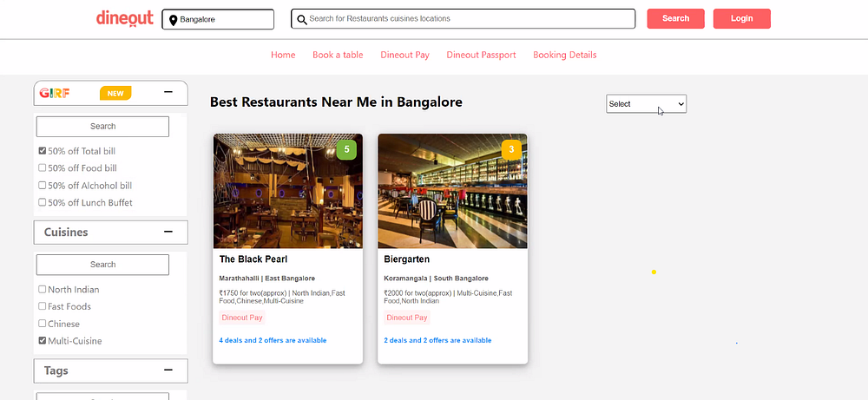Open 4 deals and 2 offers link
Image resolution: width=868 pixels, height=400 pixels.
pos(273,340)
